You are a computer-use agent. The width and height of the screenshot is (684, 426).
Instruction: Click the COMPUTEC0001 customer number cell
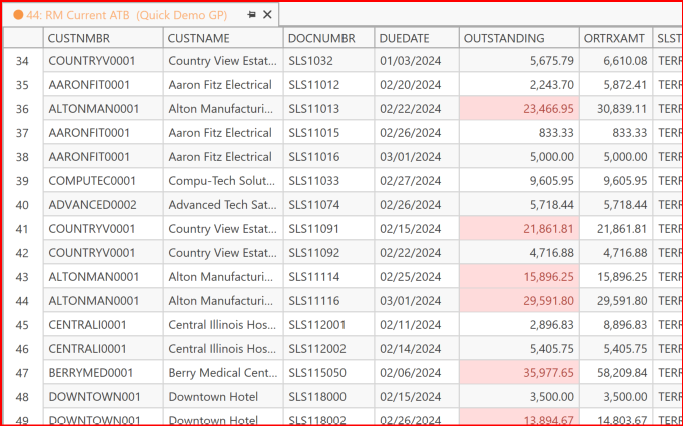[103, 181]
